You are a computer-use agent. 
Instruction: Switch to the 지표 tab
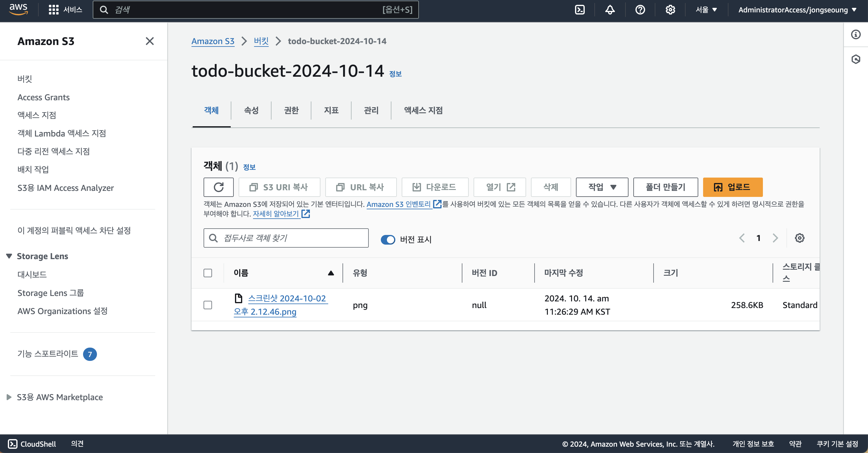[x=331, y=110]
